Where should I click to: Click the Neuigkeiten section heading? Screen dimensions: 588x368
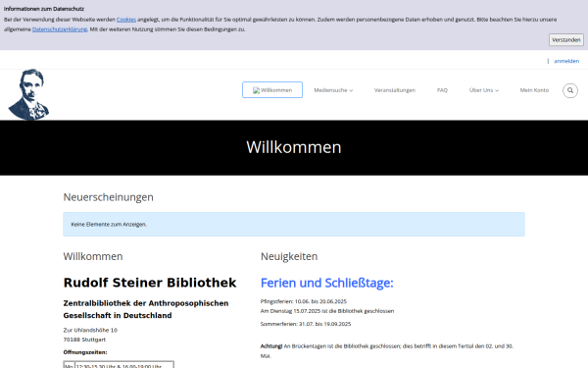click(x=289, y=256)
